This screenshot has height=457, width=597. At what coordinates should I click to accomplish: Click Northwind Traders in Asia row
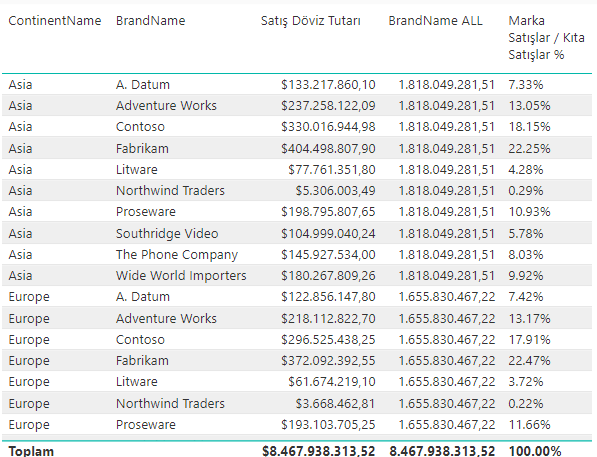point(170,190)
